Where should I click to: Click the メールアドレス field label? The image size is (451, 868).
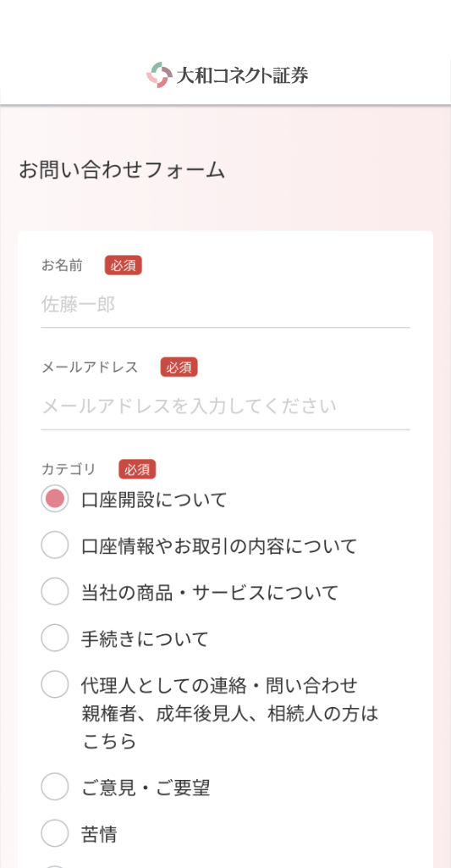coord(90,368)
